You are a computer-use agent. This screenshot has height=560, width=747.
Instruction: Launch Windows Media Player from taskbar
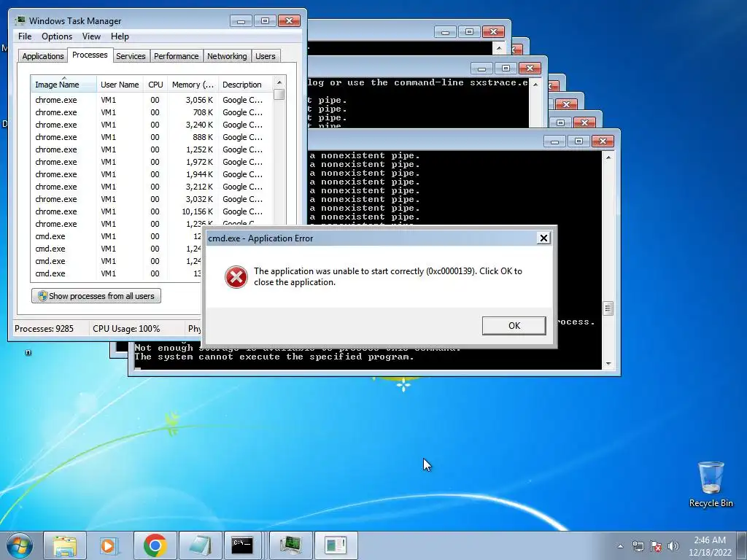[108, 545]
